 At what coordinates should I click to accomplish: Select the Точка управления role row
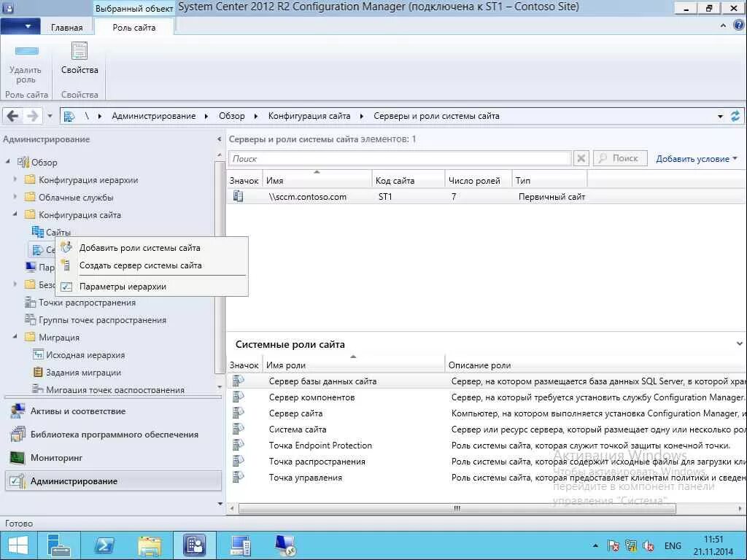(x=487, y=477)
